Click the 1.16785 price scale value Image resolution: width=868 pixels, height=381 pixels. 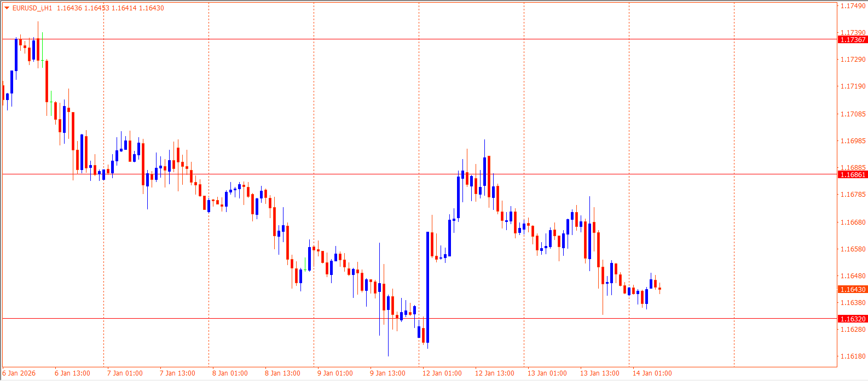[x=853, y=195]
